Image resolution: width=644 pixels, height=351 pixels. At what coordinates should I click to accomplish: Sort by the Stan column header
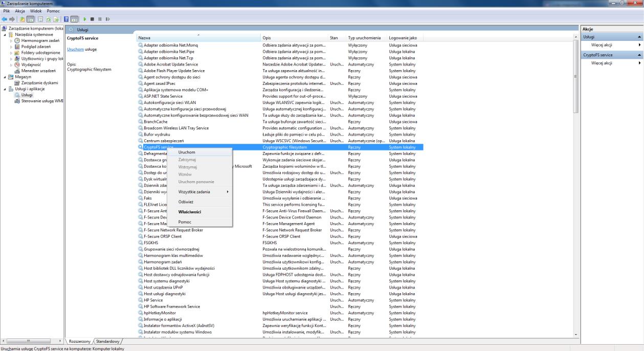pyautogui.click(x=337, y=38)
